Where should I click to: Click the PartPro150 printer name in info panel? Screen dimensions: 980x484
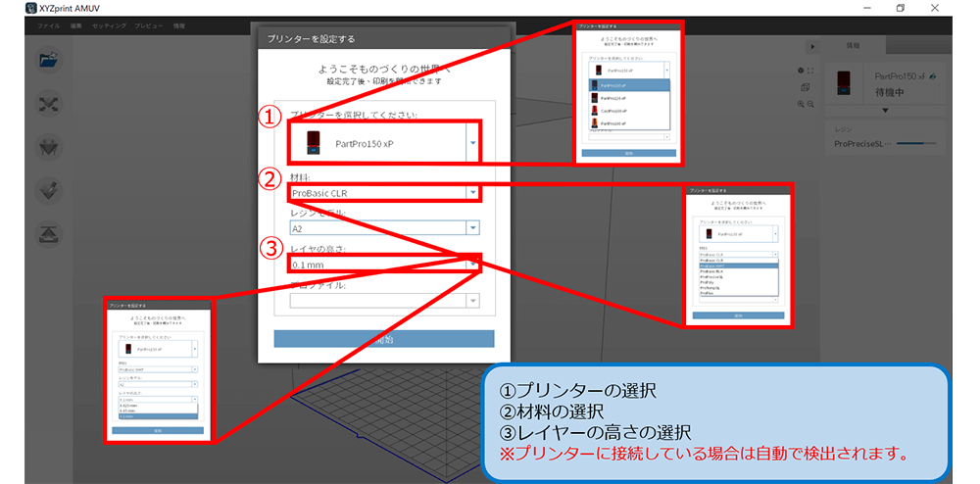pyautogui.click(x=900, y=76)
